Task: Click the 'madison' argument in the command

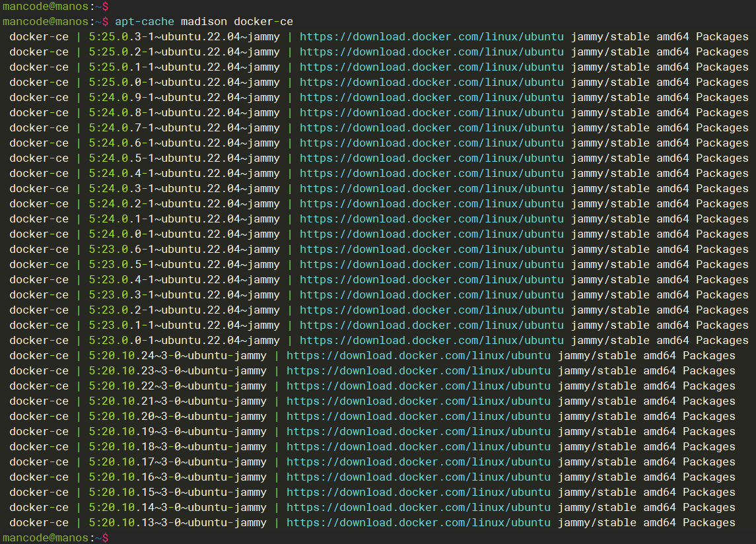Action: point(203,22)
